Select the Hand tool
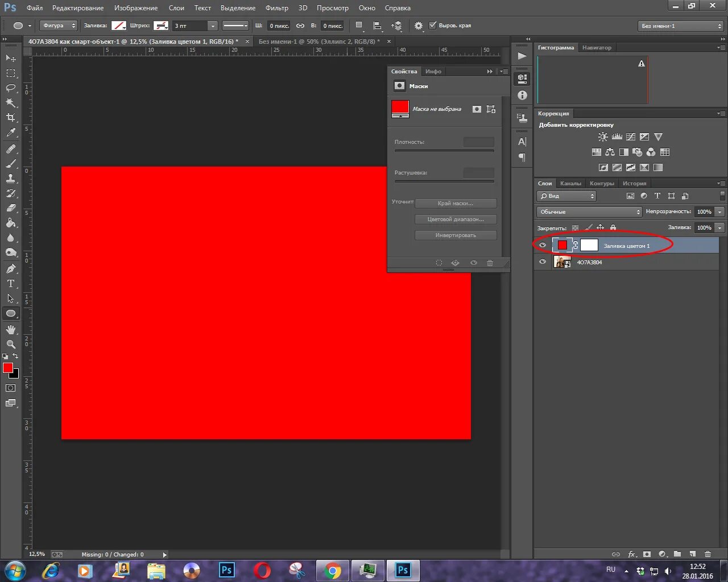Screen dimensions: 728x582 click(x=11, y=330)
